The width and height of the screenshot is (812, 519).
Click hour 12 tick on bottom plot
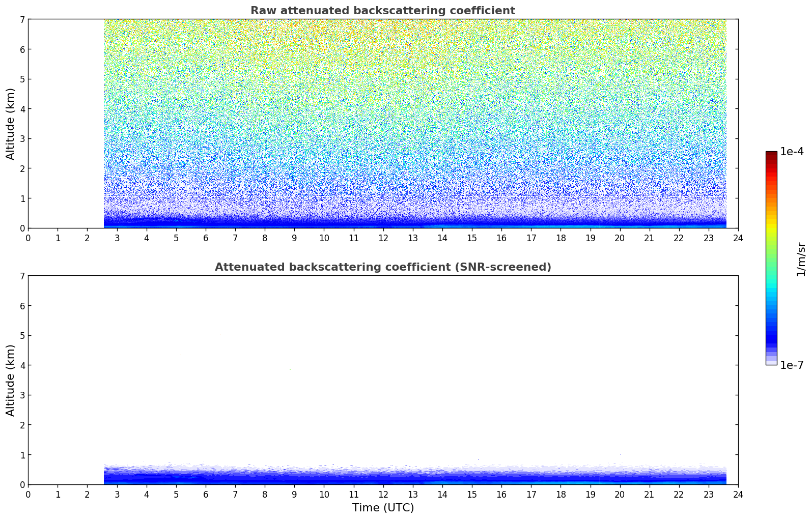tap(383, 494)
